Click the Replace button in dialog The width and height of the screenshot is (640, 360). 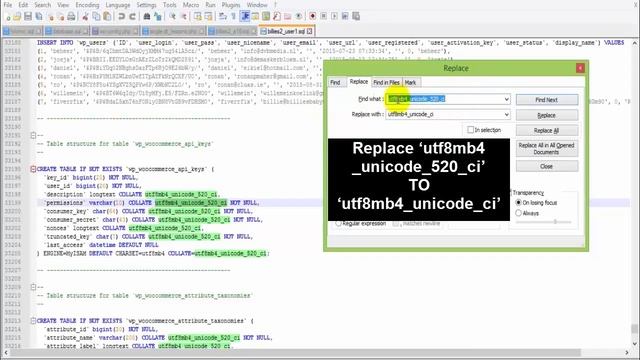tap(547, 116)
